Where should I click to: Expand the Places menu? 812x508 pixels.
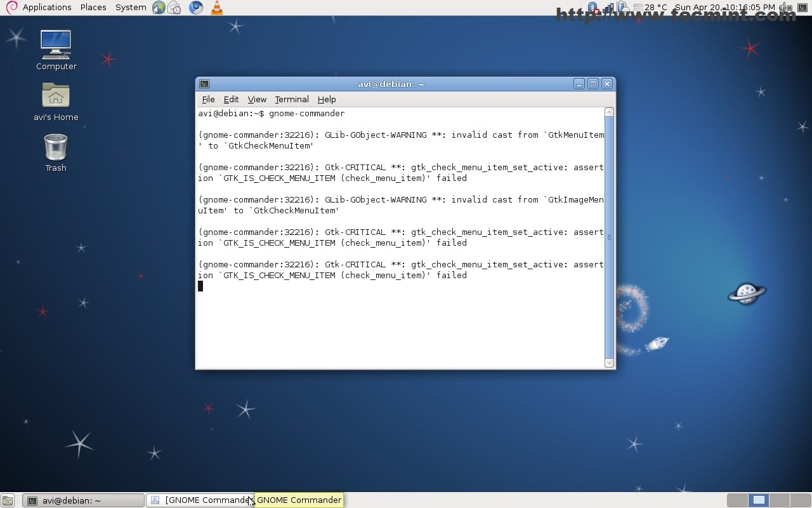coord(93,8)
